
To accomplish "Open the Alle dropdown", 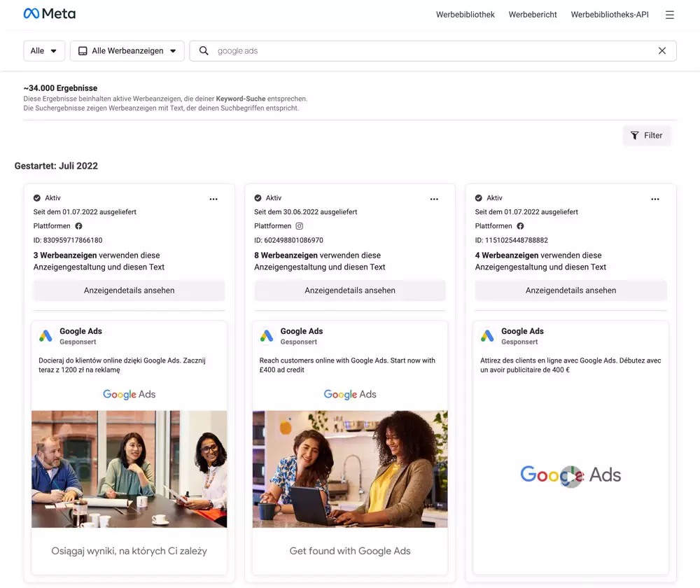I will click(43, 51).
